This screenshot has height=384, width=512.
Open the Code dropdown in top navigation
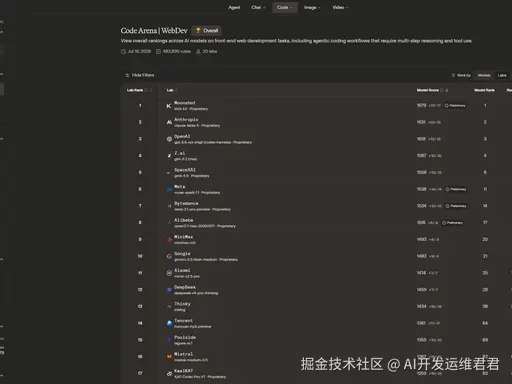(285, 7)
